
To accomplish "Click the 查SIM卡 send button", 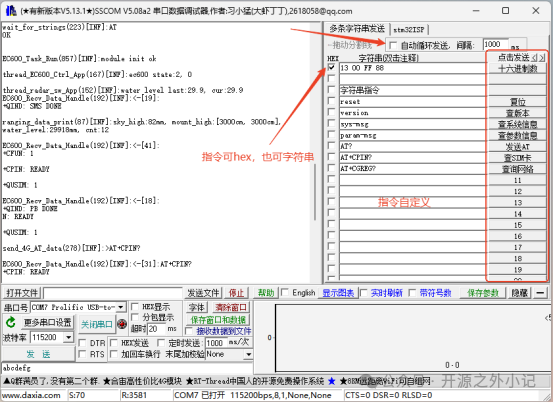I will tap(517, 158).
